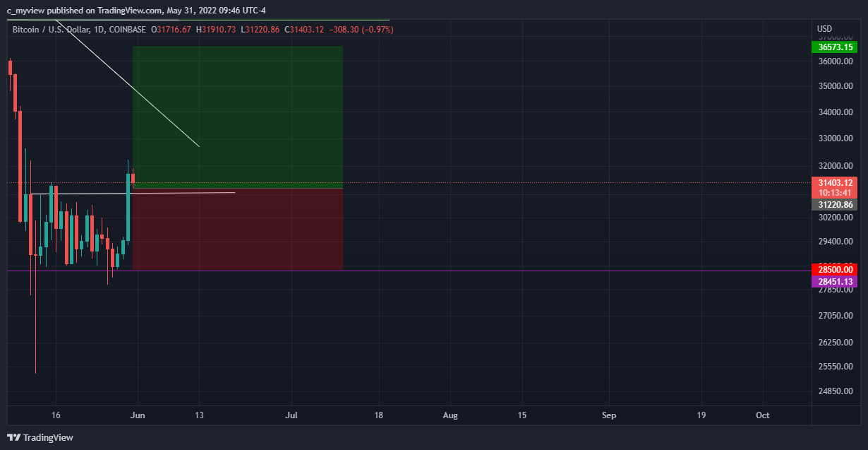The image size is (868, 450).
Task: Click the 36000.00 price axis label
Action: 836,61
